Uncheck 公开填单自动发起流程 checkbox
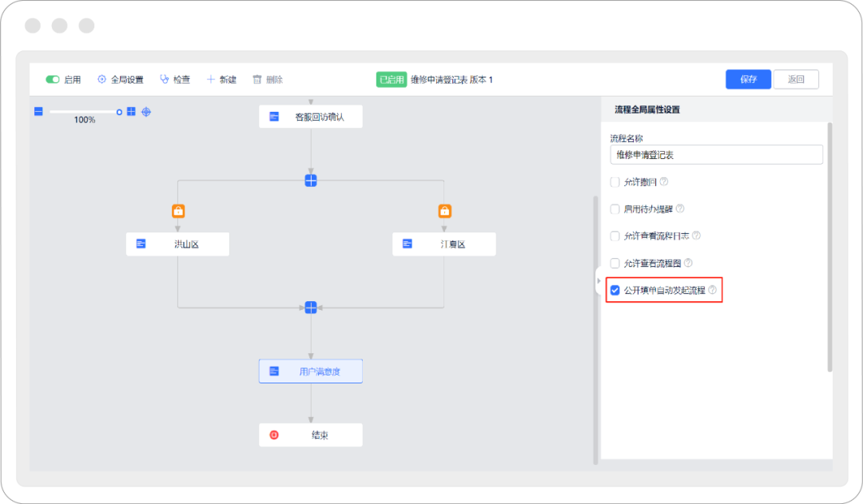The image size is (863, 504). pos(614,290)
